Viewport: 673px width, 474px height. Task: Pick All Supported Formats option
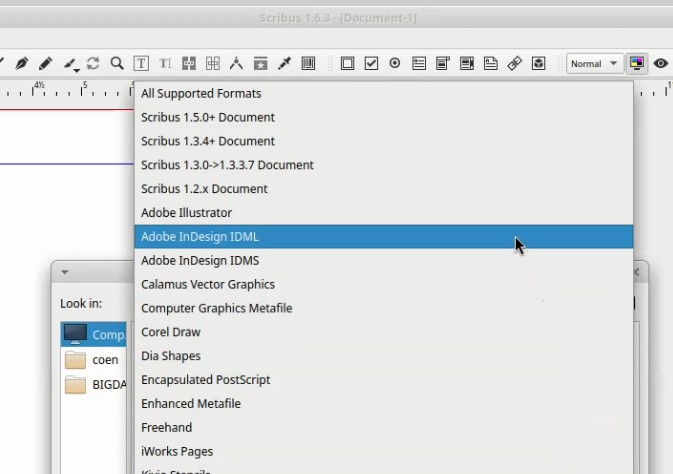[201, 93]
